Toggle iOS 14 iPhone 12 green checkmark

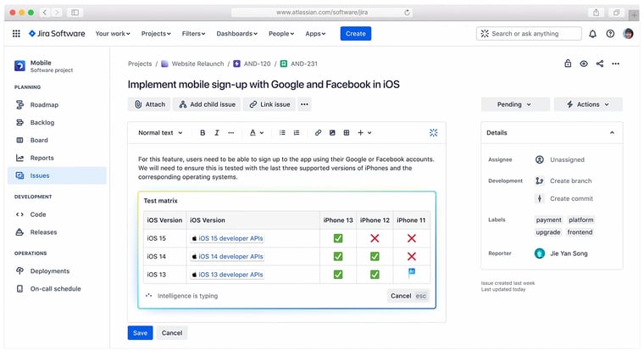tap(375, 256)
